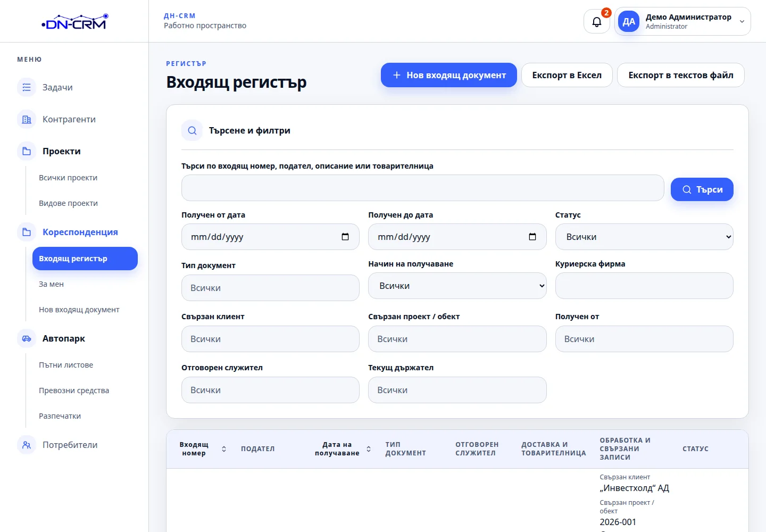The image size is (766, 532).
Task: Click the „Инвестхолд“ АД client text
Action: (x=635, y=488)
